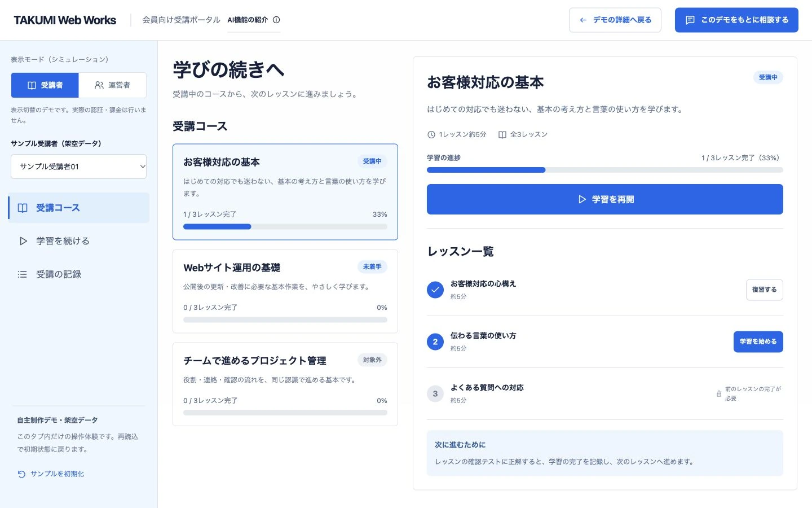
Task: Click the list icon beside 受講の記録
Action: coord(23,274)
